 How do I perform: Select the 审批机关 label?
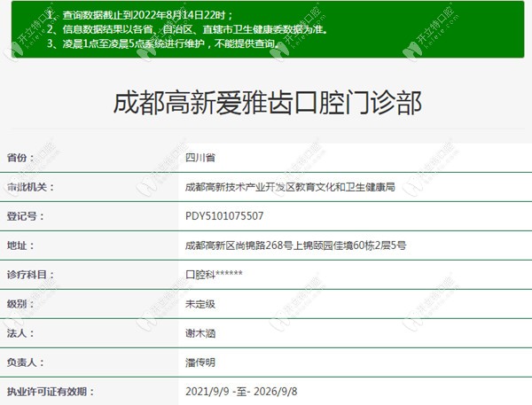(x=30, y=187)
